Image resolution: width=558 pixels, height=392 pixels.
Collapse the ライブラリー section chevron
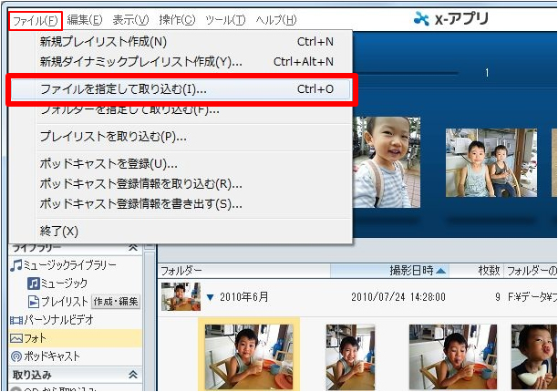click(x=132, y=247)
